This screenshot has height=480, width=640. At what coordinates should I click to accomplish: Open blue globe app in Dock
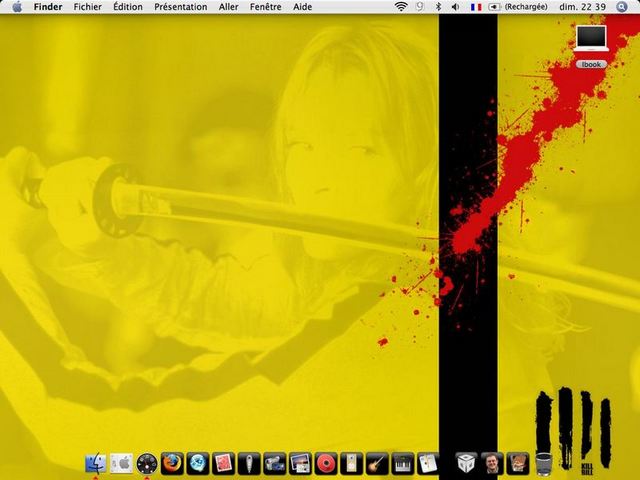click(198, 463)
